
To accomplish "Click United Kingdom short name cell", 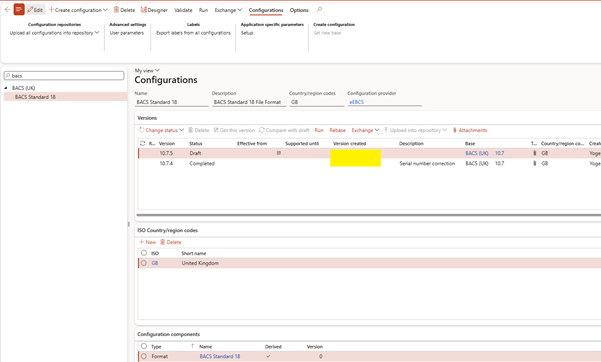I will coord(200,263).
